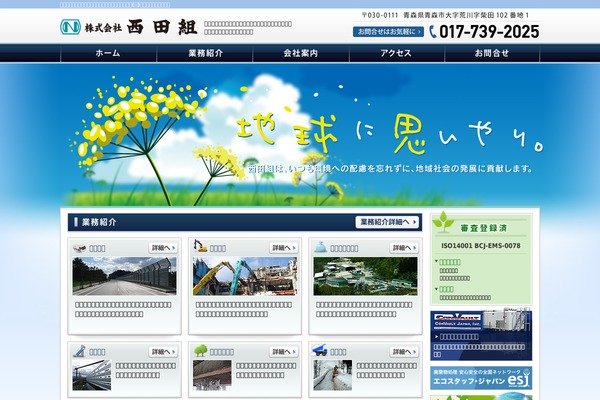Open the 会社案内 menu item

tap(301, 53)
